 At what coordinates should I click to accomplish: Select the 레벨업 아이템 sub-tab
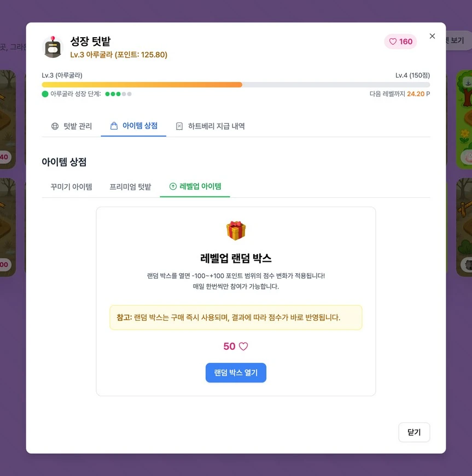(195, 186)
